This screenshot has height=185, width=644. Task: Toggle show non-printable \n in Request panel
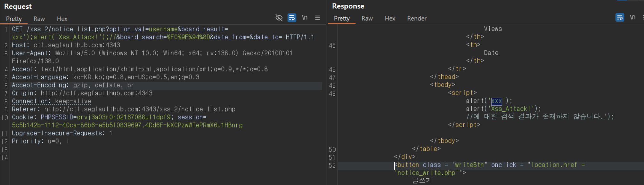[x=305, y=18]
